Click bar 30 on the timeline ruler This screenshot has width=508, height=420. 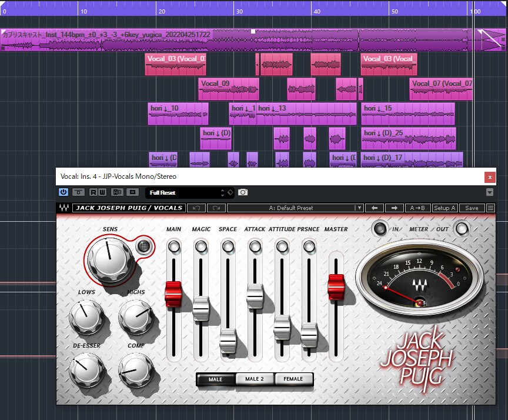pos(239,11)
